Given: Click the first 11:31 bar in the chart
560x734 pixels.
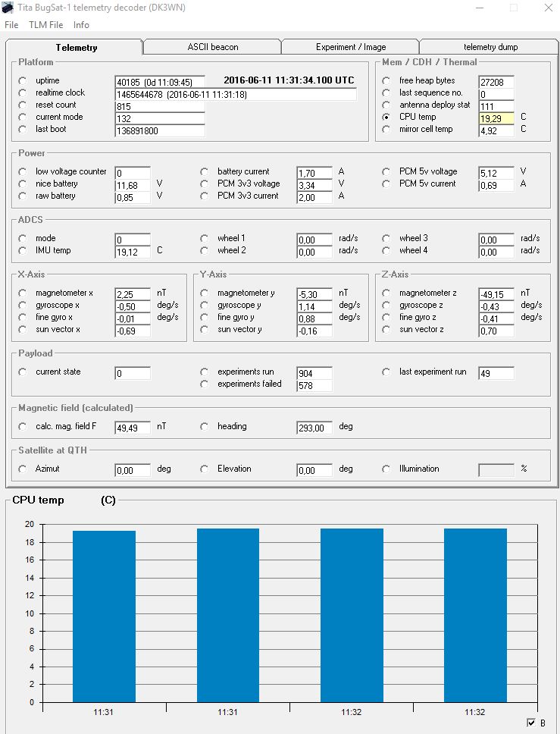Looking at the screenshot, I should [x=104, y=616].
